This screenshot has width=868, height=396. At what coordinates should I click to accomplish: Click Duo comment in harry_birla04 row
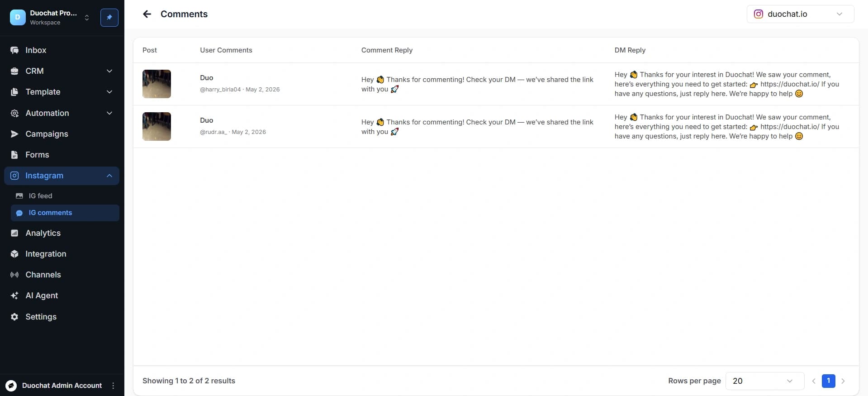point(207,78)
